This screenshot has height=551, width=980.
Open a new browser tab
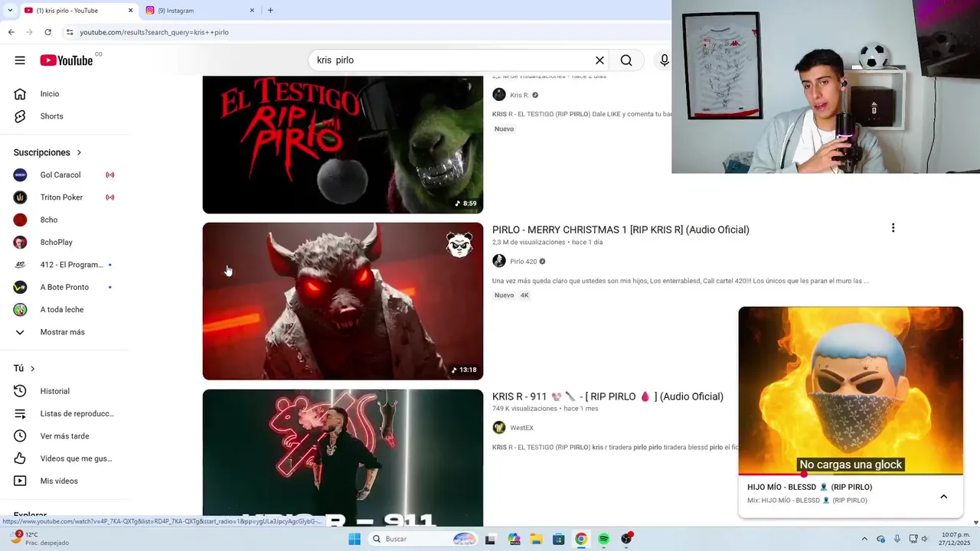[270, 11]
